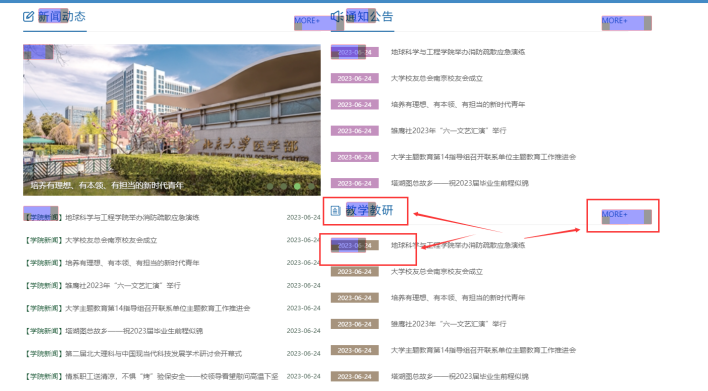The image size is (708, 391).
Task: Open the 雏鹰社2023年 item under 教学教研
Action: pos(448,324)
